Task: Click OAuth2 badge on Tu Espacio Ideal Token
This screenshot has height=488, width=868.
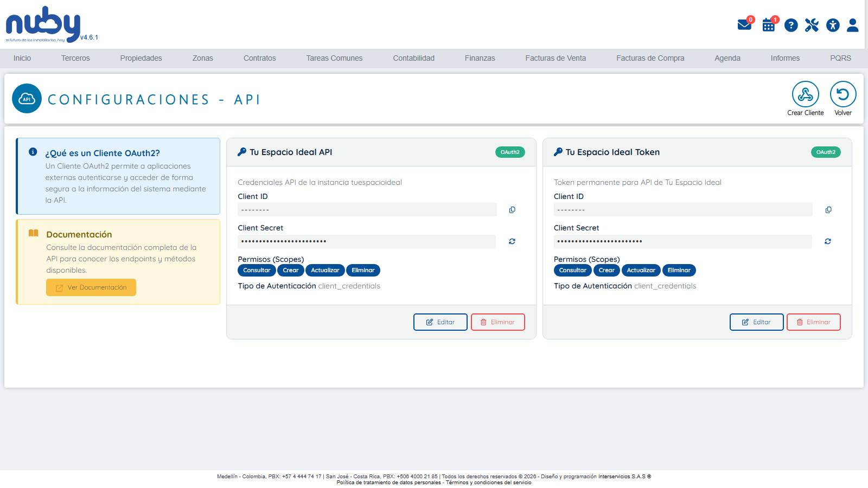Action: coord(826,152)
